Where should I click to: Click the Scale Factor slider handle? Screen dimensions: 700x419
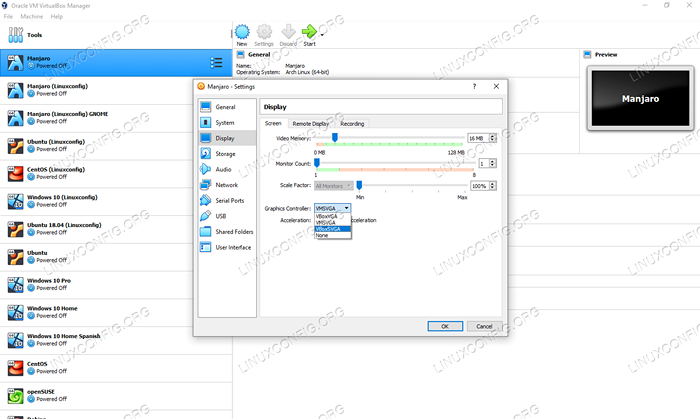359,185
